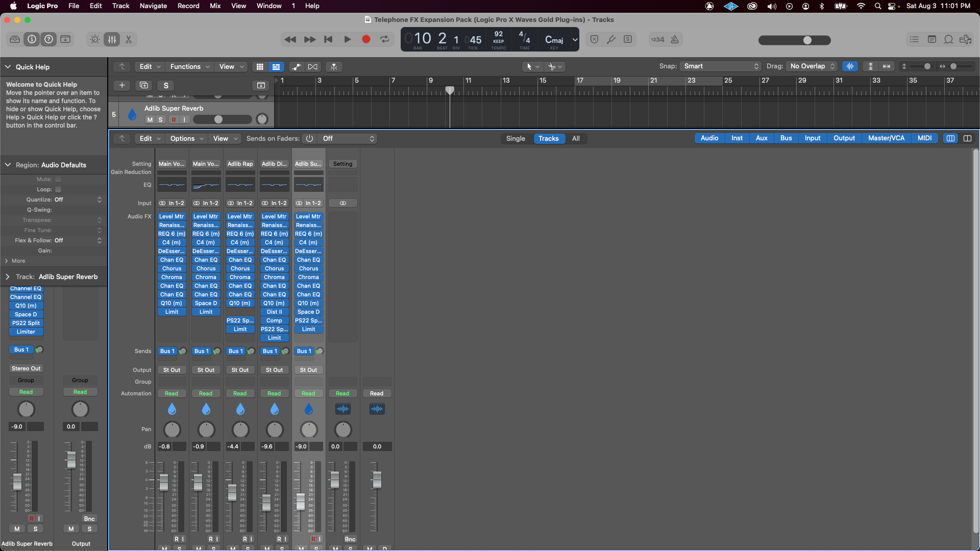The width and height of the screenshot is (980, 551).
Task: Expand the More section in Region inspector
Action: click(15, 261)
